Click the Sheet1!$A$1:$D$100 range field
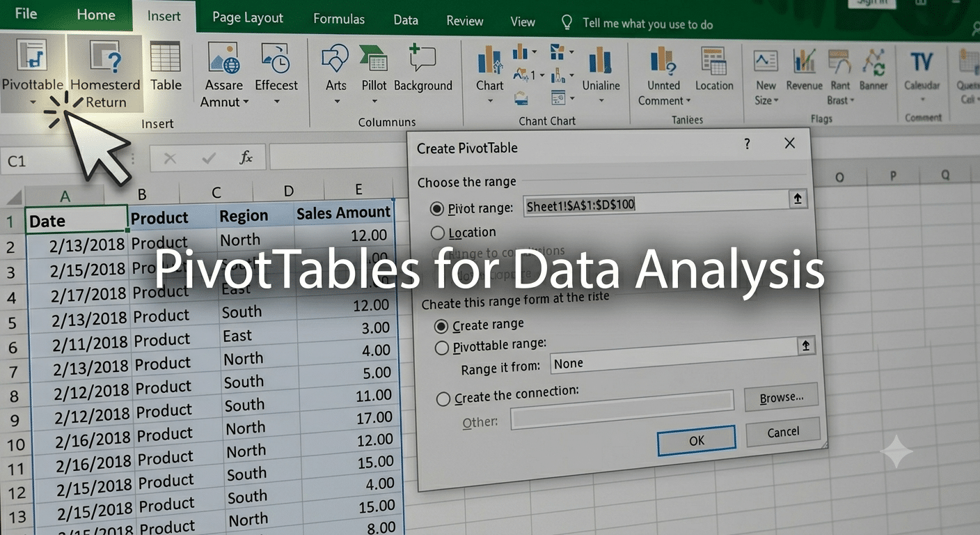Viewport: 980px width, 535px height. pyautogui.click(x=656, y=203)
